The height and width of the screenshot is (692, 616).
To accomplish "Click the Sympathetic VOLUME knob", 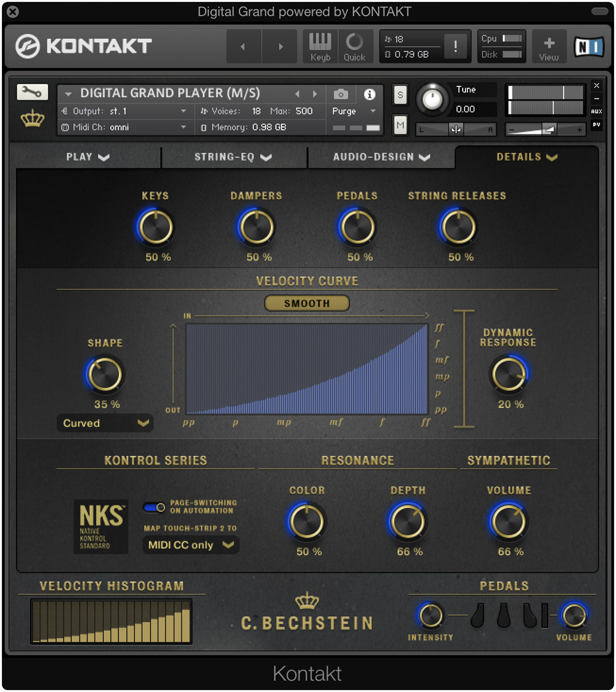I will (508, 522).
